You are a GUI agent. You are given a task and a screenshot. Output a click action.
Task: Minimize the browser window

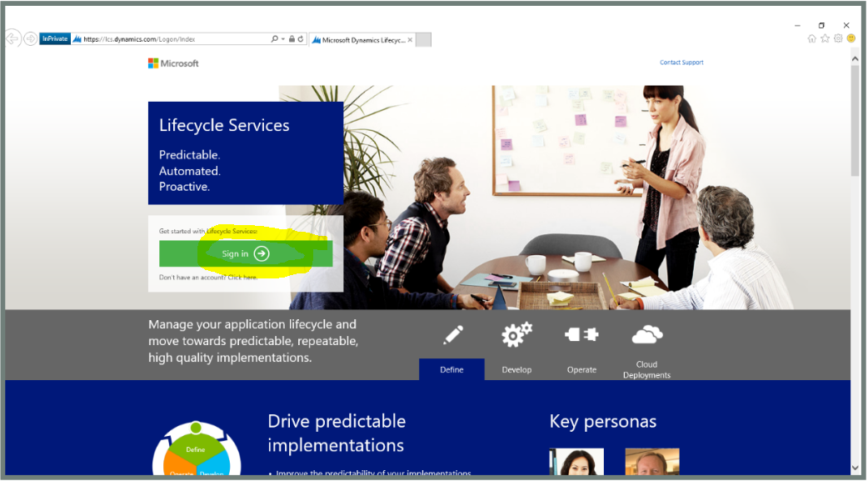click(x=797, y=26)
